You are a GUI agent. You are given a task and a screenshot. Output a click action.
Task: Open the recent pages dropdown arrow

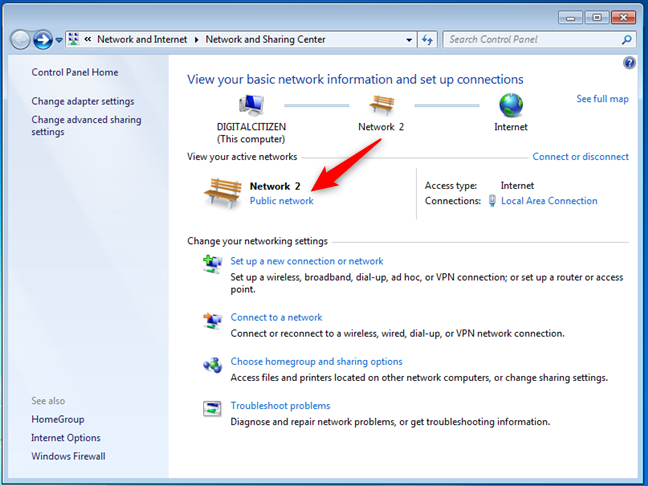tap(59, 40)
